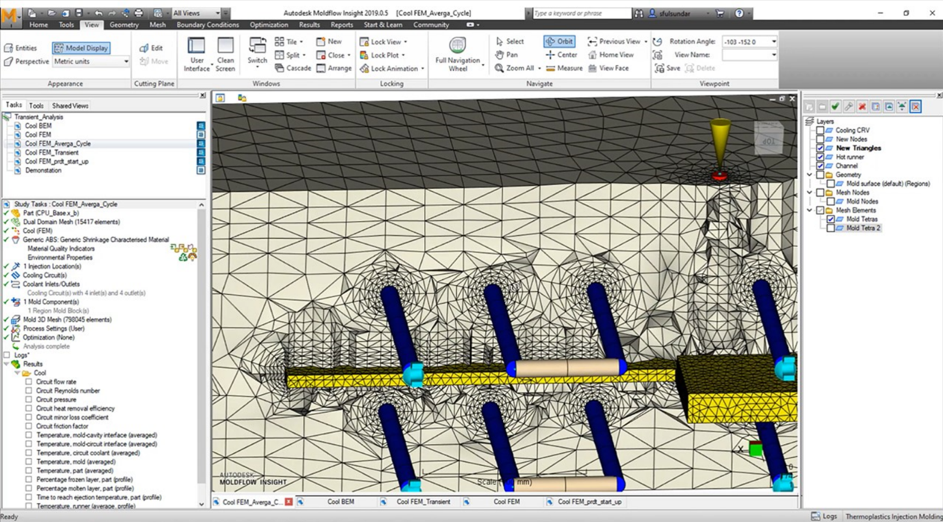Collapse the Geometry layer folder
Screen dimensions: 943x522
[x=809, y=174]
